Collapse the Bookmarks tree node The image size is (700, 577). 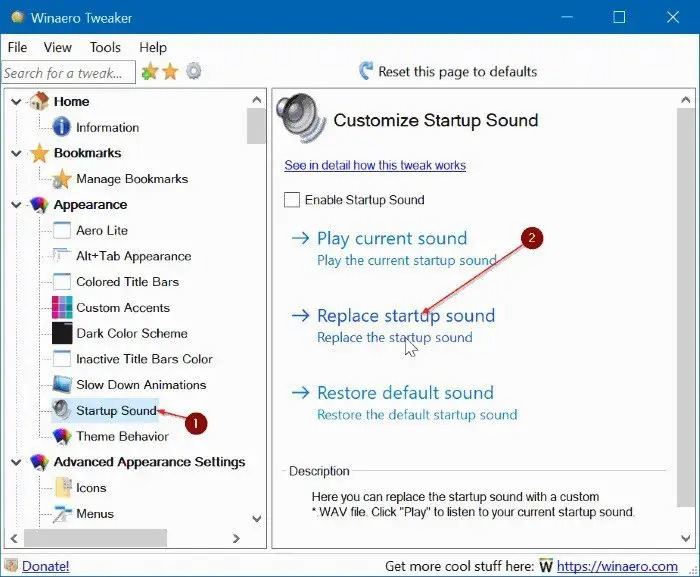pos(17,153)
